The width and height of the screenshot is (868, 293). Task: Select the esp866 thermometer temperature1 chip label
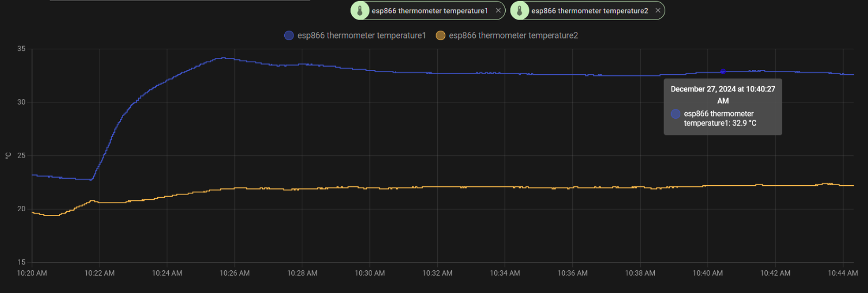(x=430, y=11)
